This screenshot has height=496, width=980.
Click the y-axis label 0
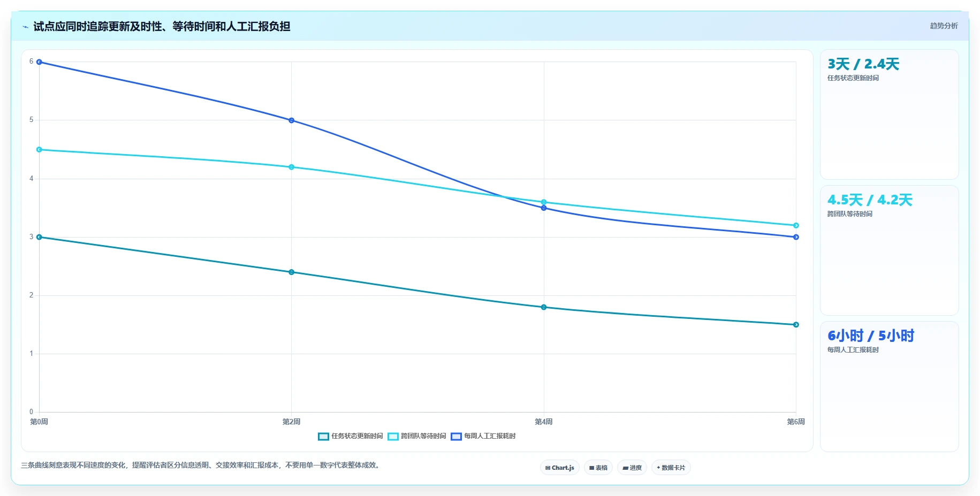pyautogui.click(x=31, y=412)
